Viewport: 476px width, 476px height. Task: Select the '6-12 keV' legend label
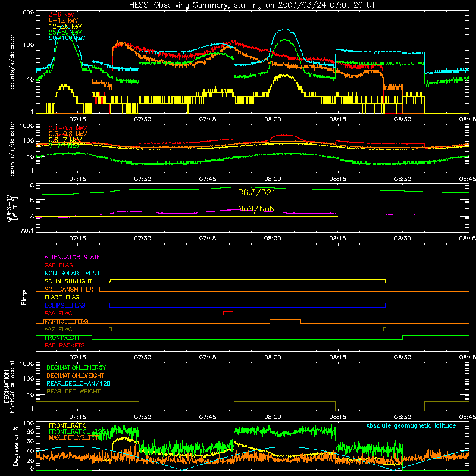64,20
